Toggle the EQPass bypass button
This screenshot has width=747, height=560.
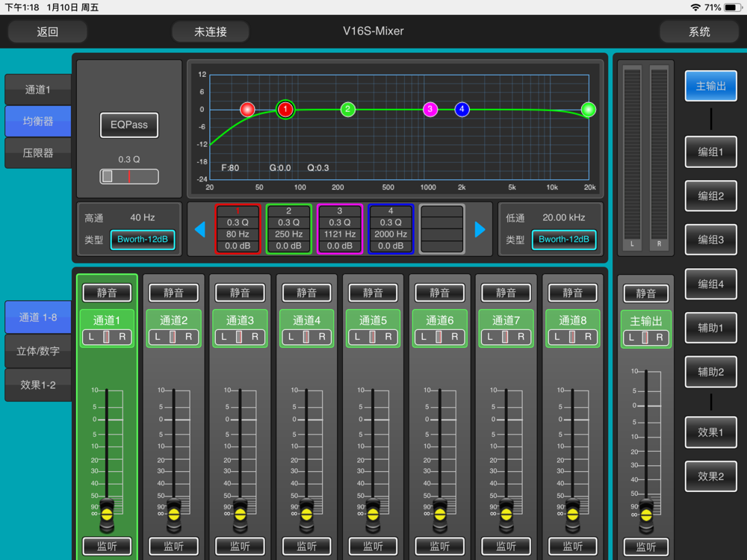coord(129,125)
